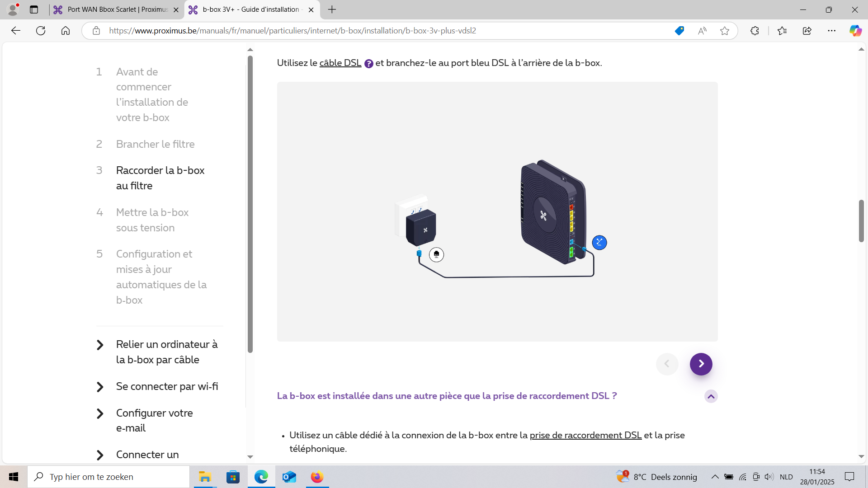Go back with the browser back arrow
This screenshot has height=488, width=868.
16,31
